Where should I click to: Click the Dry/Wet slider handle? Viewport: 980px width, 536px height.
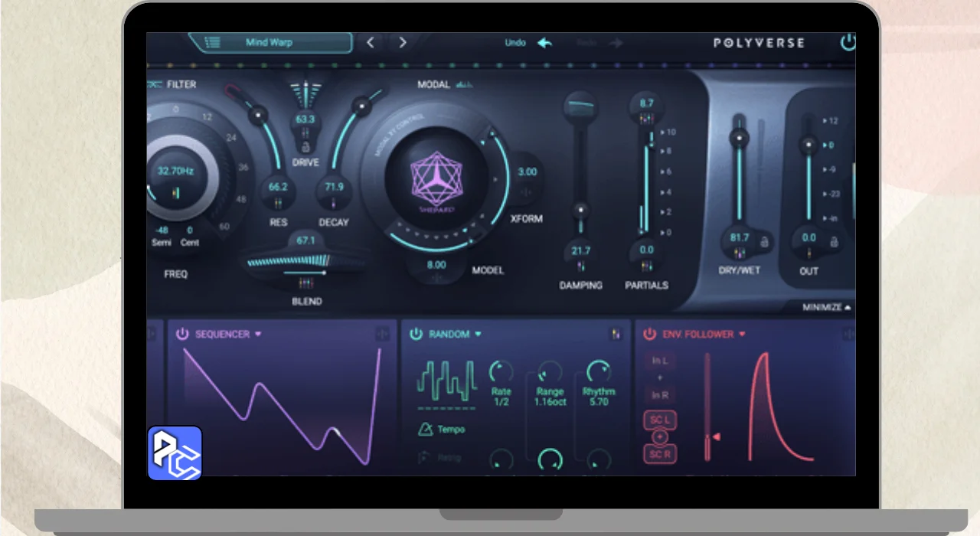tap(739, 139)
